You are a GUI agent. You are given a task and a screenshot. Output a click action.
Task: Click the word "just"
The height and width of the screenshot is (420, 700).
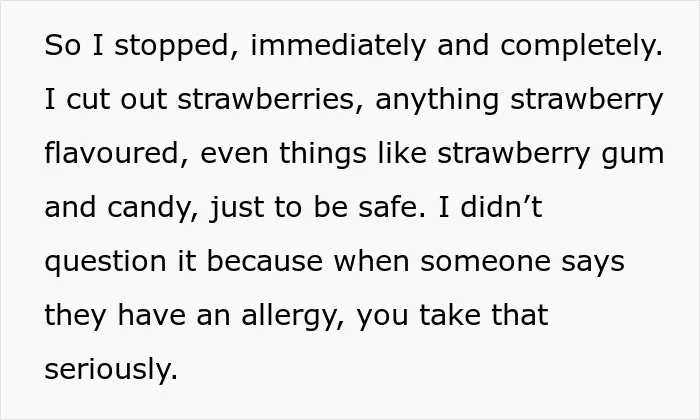pyautogui.click(x=237, y=208)
